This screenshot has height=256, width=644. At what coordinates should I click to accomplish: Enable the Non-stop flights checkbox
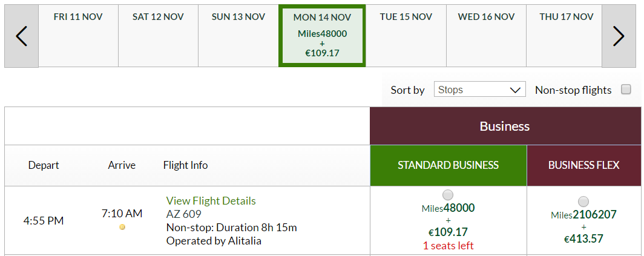(626, 89)
